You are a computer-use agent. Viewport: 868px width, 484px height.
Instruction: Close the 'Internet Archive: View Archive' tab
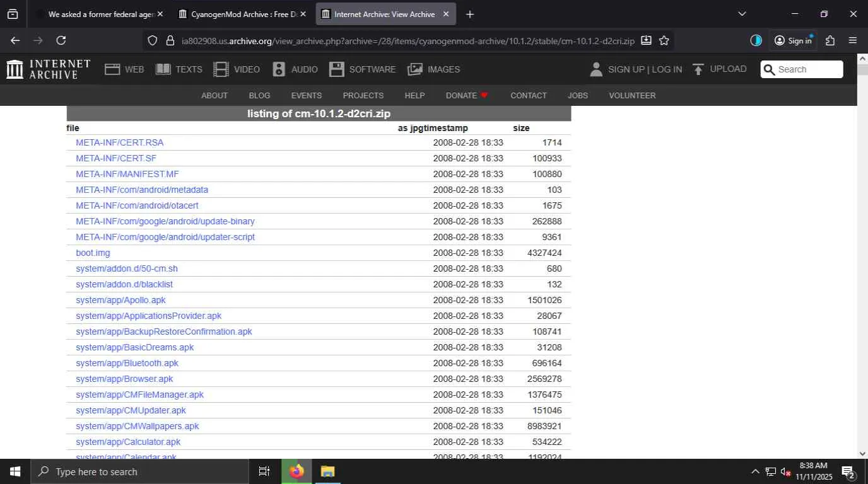(446, 14)
